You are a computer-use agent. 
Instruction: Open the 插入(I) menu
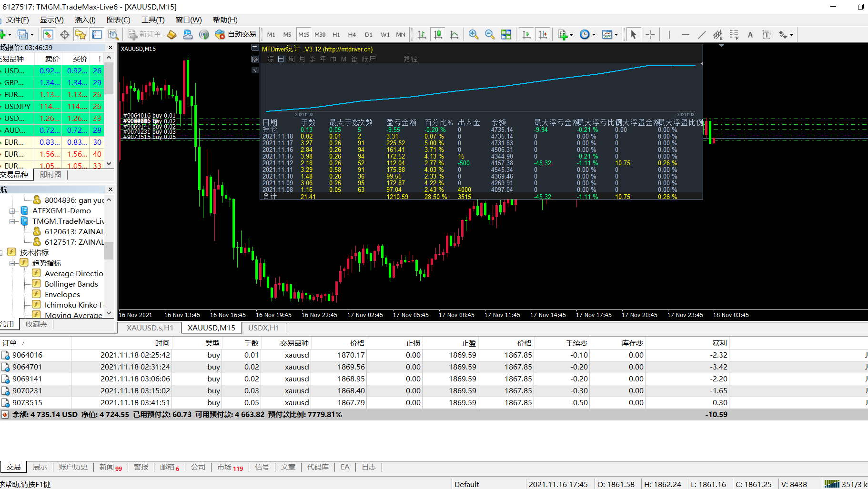pyautogui.click(x=85, y=20)
